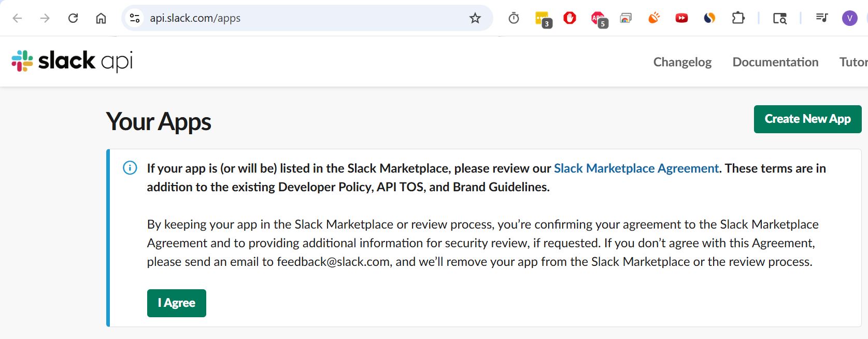Screen dimensions: 868x339
Task: Open the browser home page icon
Action: pyautogui.click(x=101, y=18)
